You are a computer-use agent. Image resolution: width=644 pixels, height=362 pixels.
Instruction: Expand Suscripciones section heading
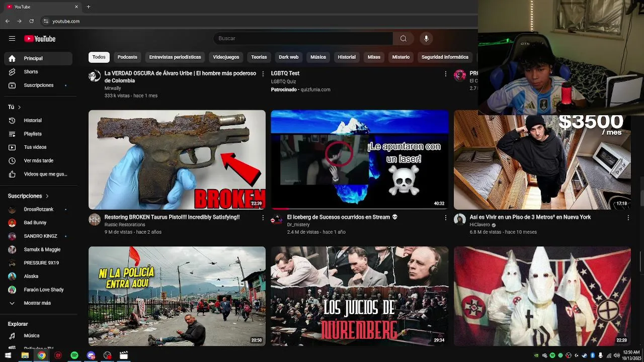(28, 196)
